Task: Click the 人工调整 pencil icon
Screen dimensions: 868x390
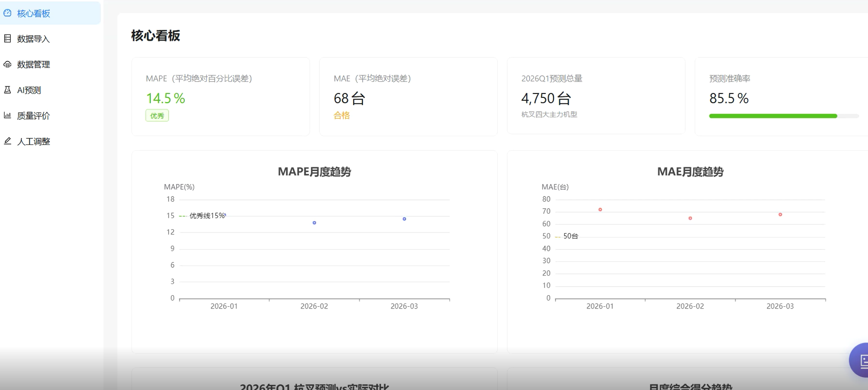Action: [x=7, y=141]
